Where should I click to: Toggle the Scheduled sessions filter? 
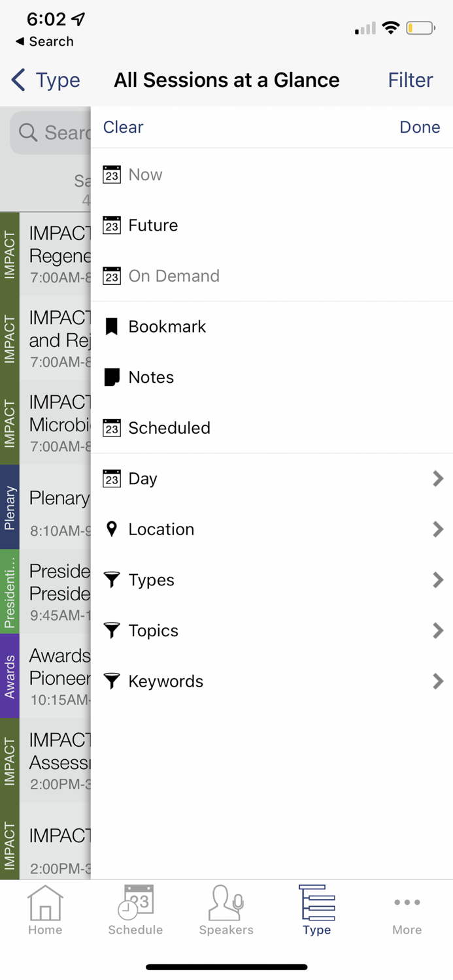tap(169, 428)
